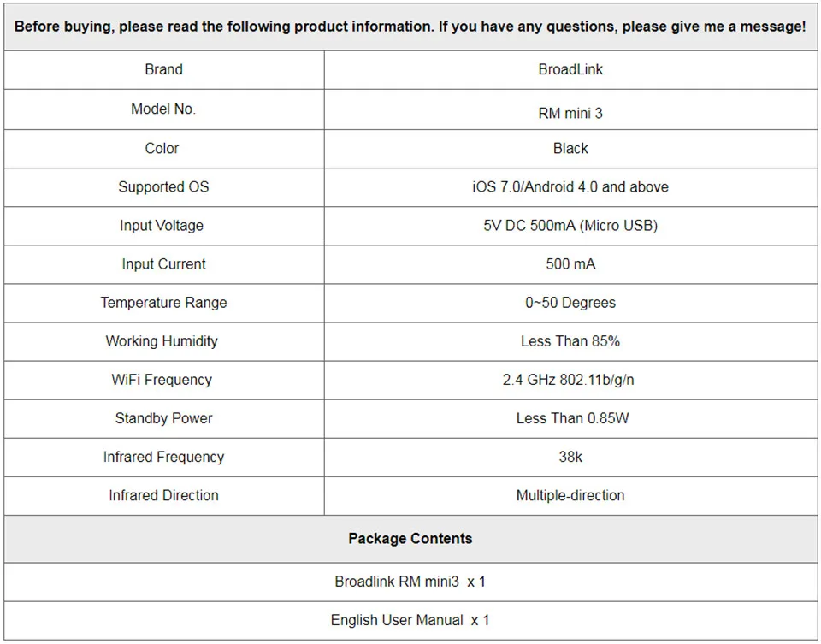Click the RM mini 3 model value
Image resolution: width=821 pixels, height=644 pixels.
[x=570, y=113]
